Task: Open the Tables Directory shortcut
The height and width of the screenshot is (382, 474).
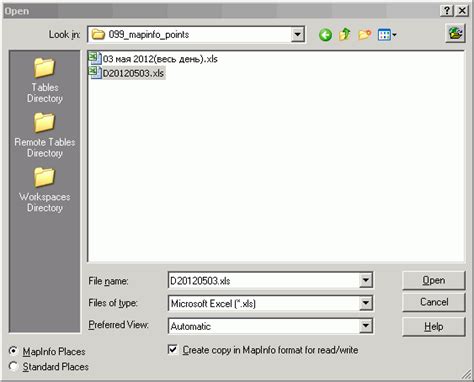Action: click(x=45, y=80)
